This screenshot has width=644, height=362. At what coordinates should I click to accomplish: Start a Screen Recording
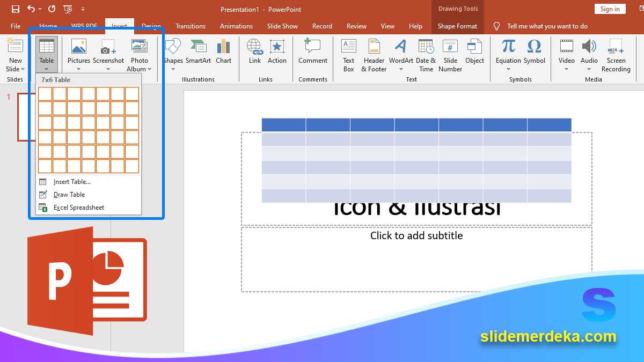pyautogui.click(x=616, y=55)
